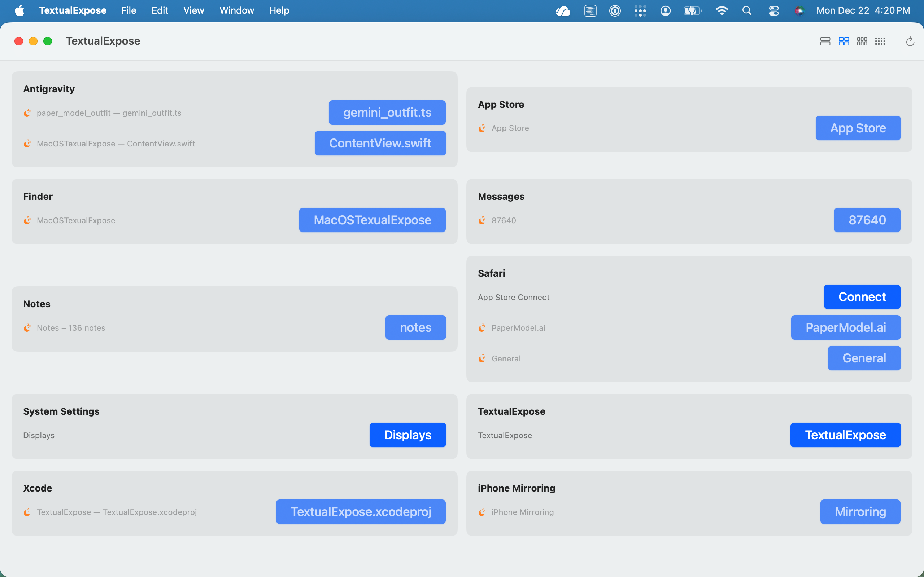
Task: Click the Wi-Fi status icon
Action: tap(721, 11)
